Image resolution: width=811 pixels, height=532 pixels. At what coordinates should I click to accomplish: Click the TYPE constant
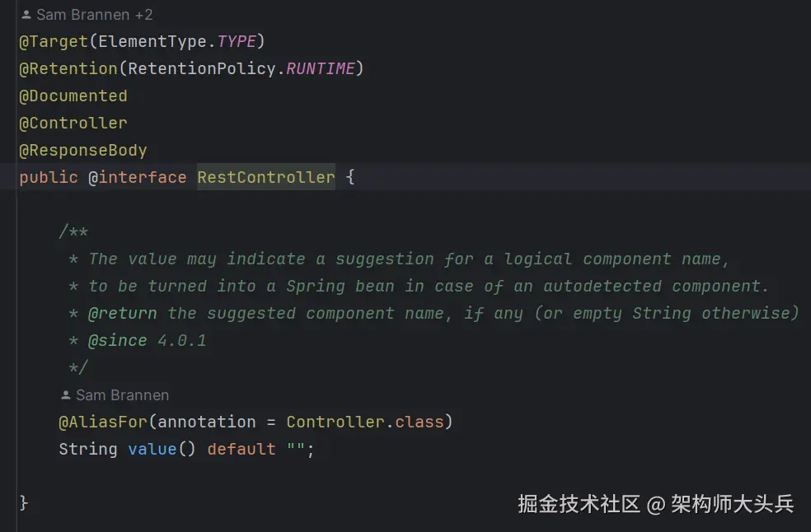coord(237,41)
